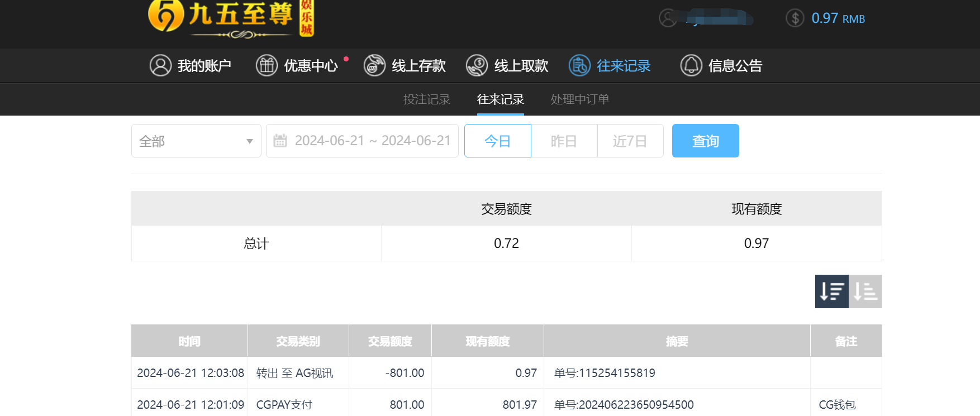Screen dimensions: 980x416
Task: Click the 2024-06-21 12:03:08 timestamp
Action: [191, 373]
